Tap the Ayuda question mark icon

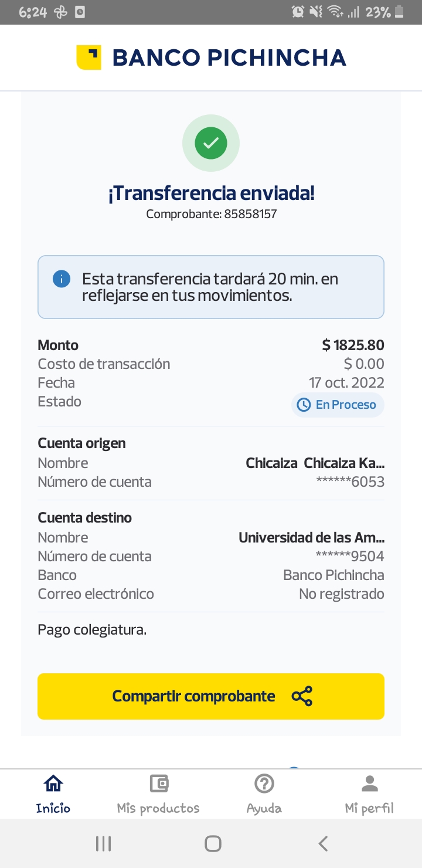pos(264,784)
